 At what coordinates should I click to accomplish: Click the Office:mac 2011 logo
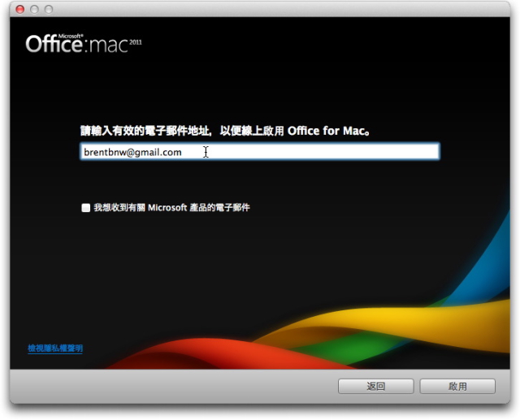(x=84, y=43)
